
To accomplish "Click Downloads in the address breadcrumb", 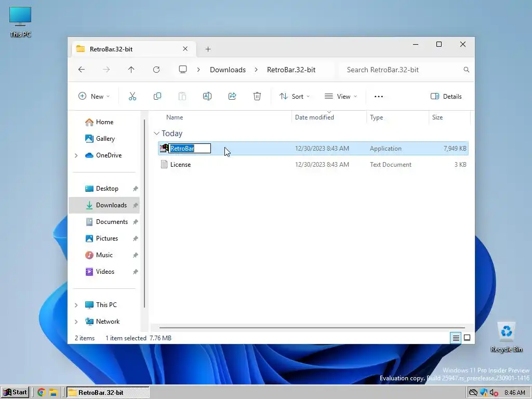I will click(228, 70).
